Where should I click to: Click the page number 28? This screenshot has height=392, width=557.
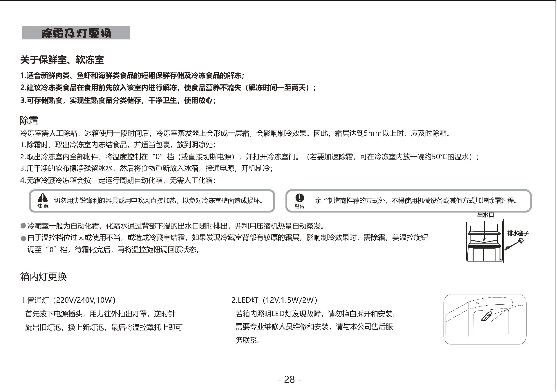click(289, 379)
